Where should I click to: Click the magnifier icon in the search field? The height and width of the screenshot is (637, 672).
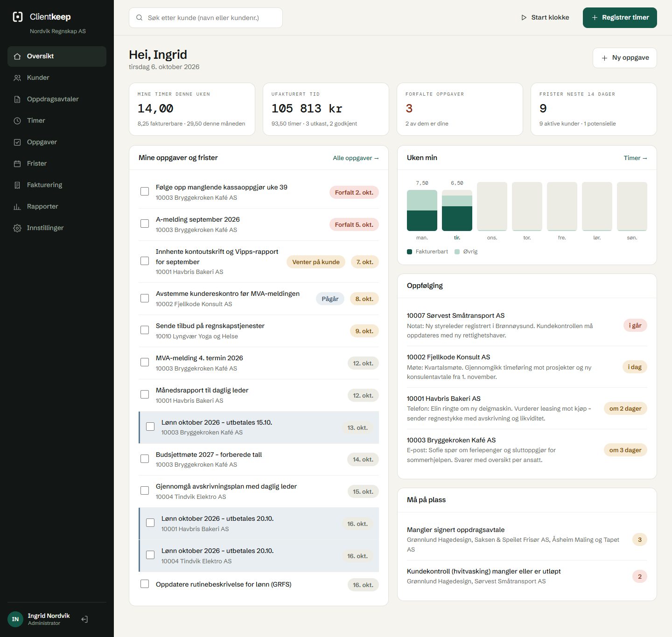(139, 18)
